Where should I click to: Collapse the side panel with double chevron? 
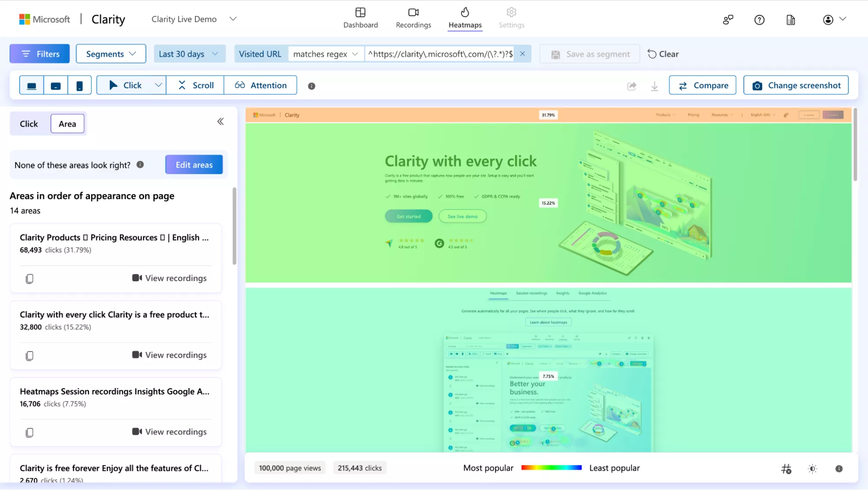tap(221, 122)
